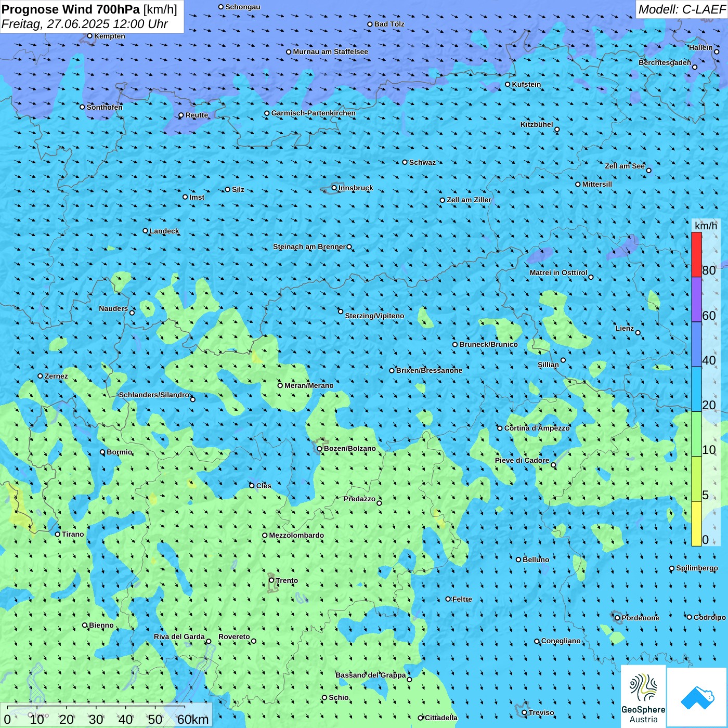Select the 'Zell am See' label
Viewport: 728px width, 728px height.
625,166
